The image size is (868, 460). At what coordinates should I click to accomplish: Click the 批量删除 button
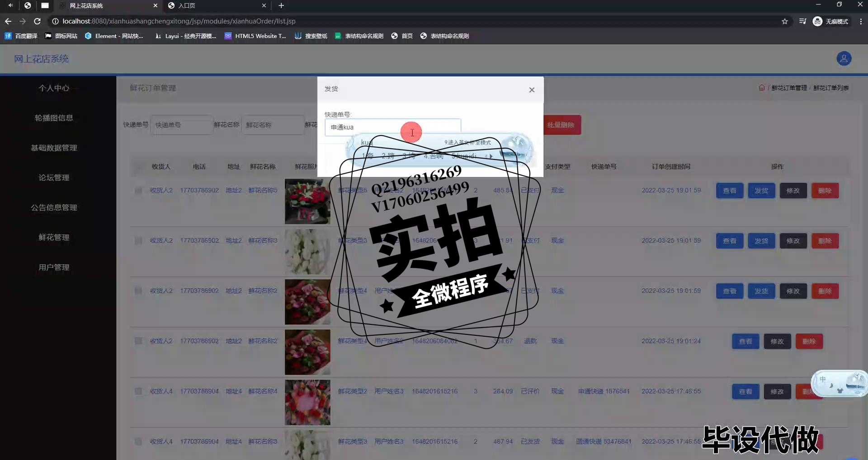561,125
